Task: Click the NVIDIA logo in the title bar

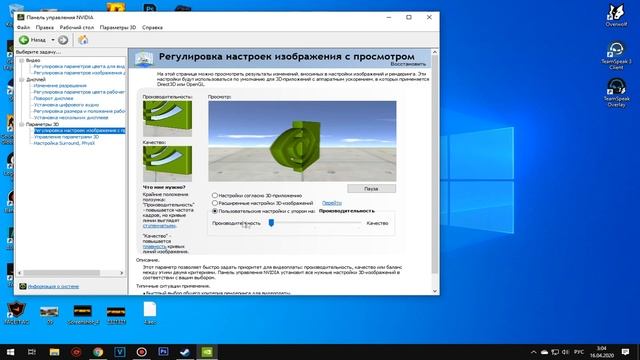Action: click(21, 17)
